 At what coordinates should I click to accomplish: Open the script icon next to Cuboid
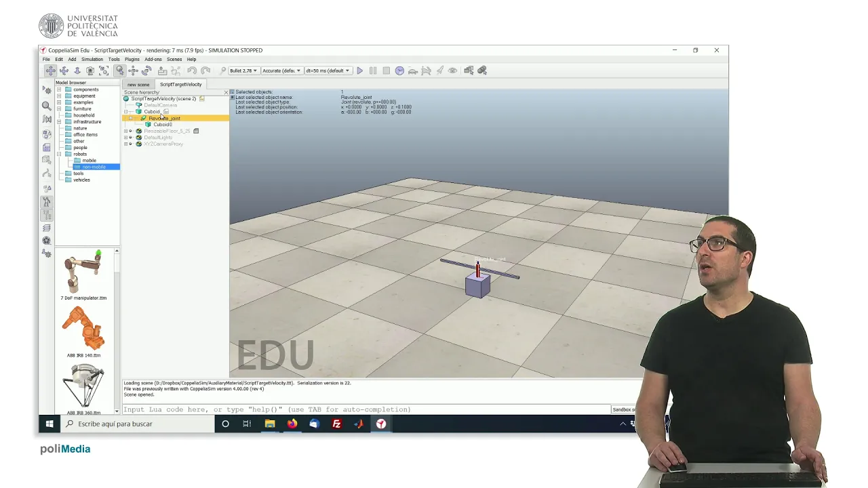(x=165, y=112)
